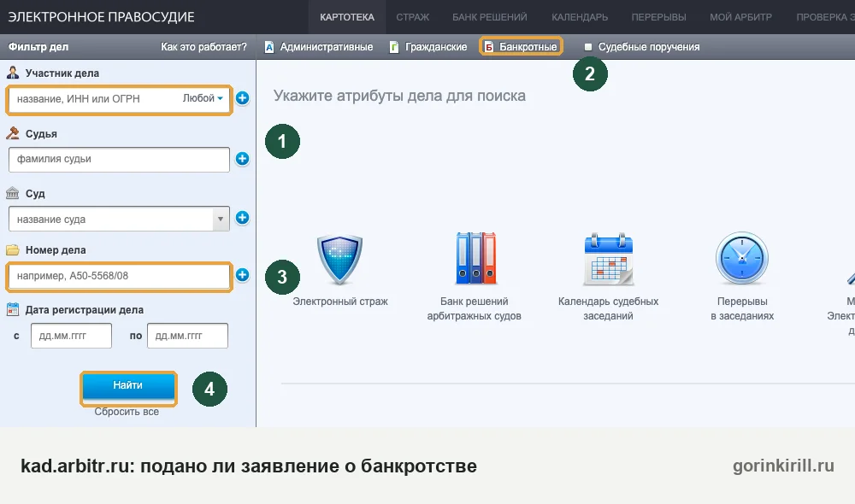
Task: Open ПЕРЕРЫВЫ tab
Action: click(x=658, y=17)
